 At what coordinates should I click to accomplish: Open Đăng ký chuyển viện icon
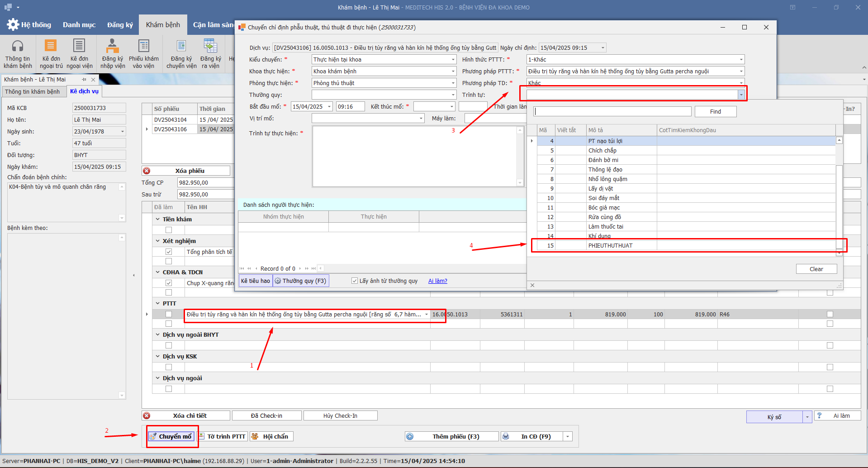(x=181, y=47)
